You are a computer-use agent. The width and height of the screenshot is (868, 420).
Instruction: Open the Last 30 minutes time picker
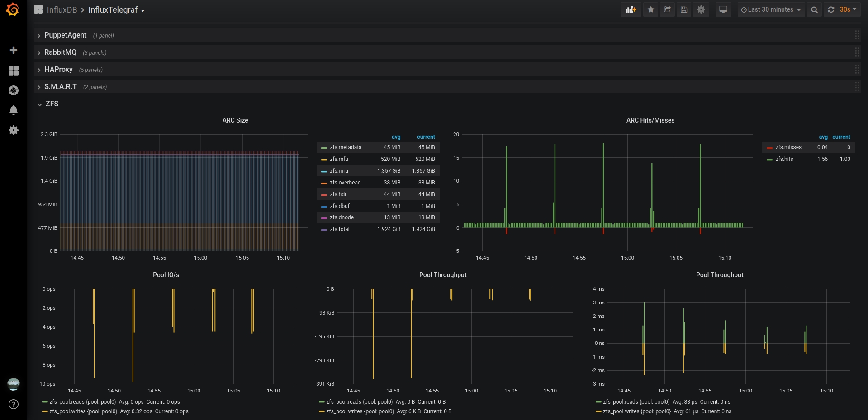[771, 9]
